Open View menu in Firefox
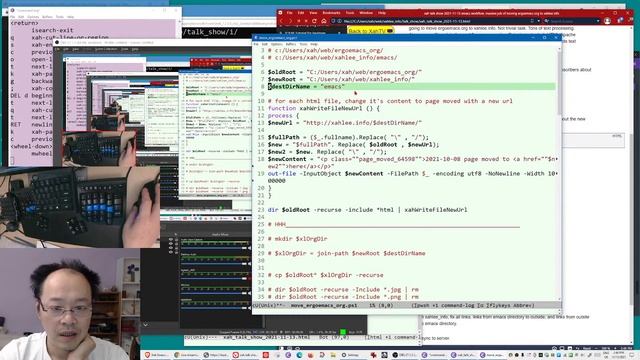The width and height of the screenshot is (640, 360). click(x=313, y=13)
